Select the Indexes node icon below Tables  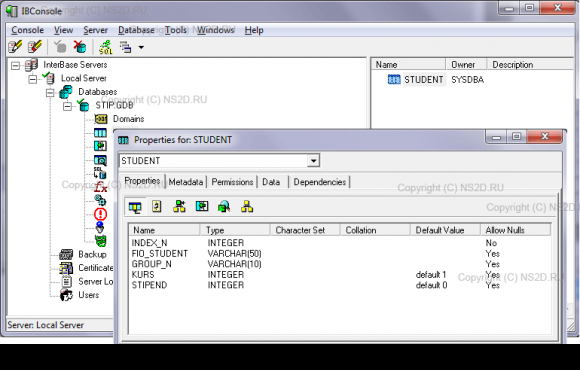point(100,146)
